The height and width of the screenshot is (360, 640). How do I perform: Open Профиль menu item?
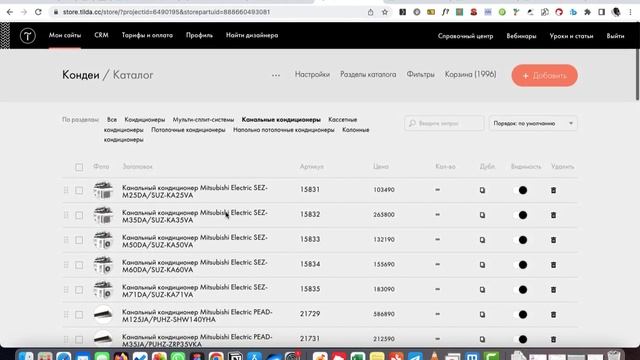pos(199,35)
